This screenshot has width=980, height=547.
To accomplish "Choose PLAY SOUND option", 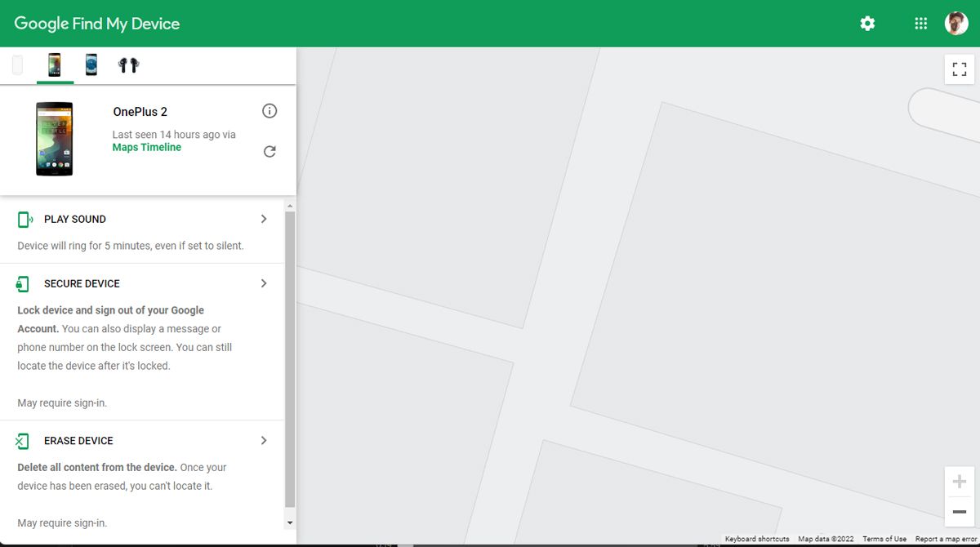I will pyautogui.click(x=75, y=220).
